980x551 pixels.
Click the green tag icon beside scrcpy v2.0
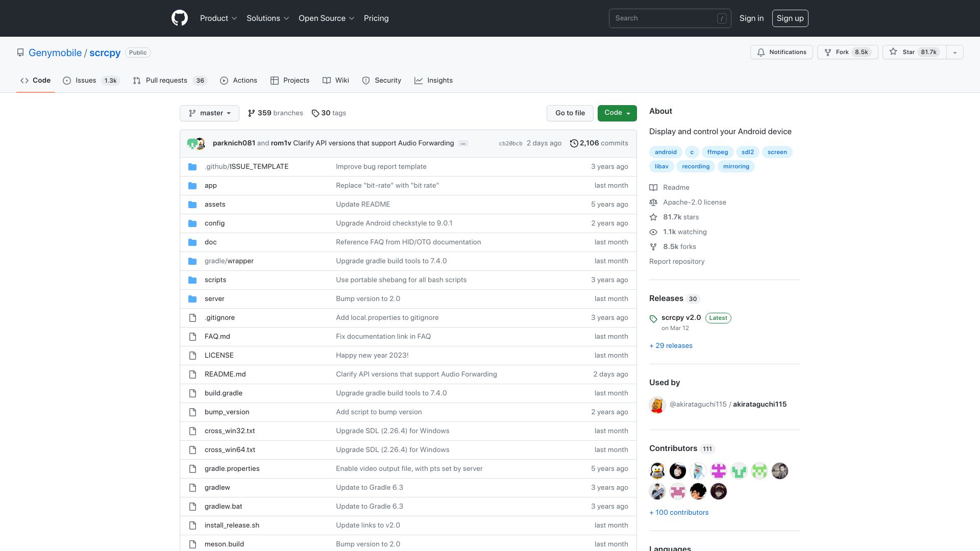653,319
